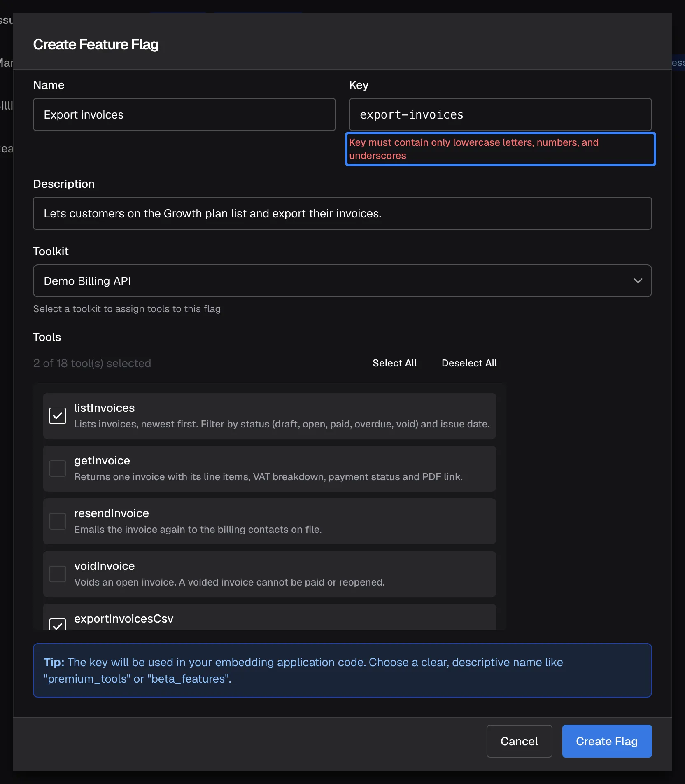Uncheck the exportInvoicesCsv checkbox
The image size is (685, 784).
point(58,625)
